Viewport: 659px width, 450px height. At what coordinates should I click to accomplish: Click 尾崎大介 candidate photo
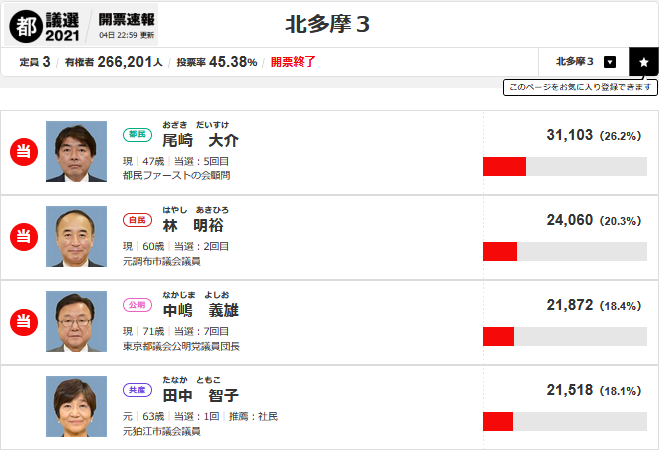coord(76,151)
